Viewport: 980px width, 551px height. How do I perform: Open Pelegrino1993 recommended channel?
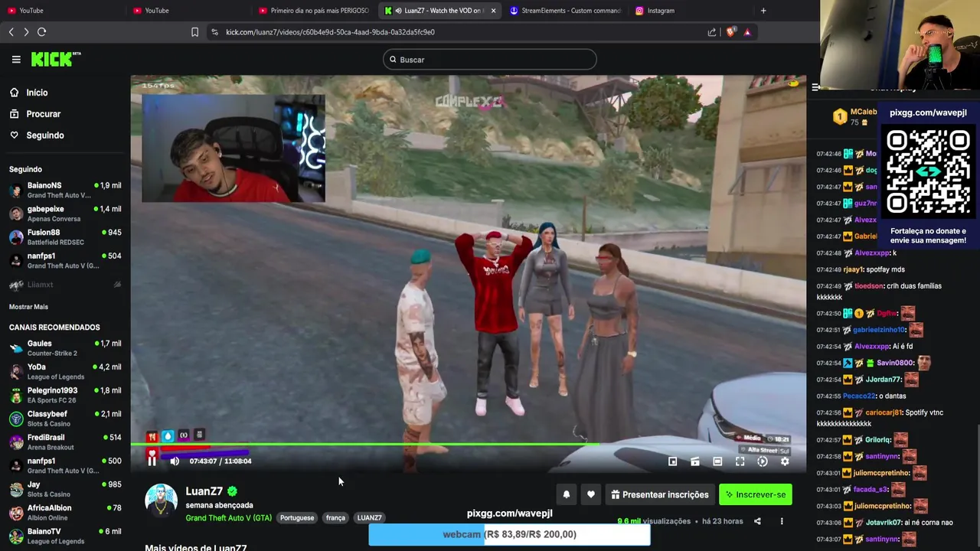[65, 395]
